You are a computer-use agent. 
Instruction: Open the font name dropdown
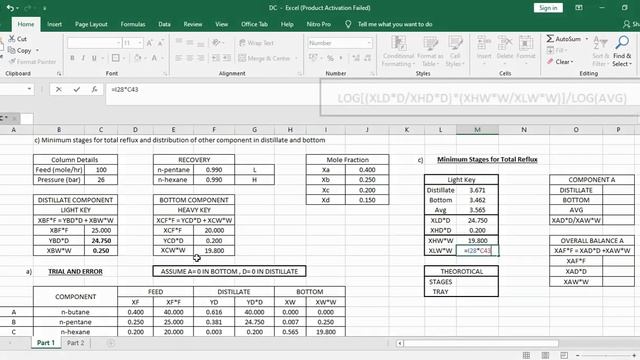click(118, 43)
